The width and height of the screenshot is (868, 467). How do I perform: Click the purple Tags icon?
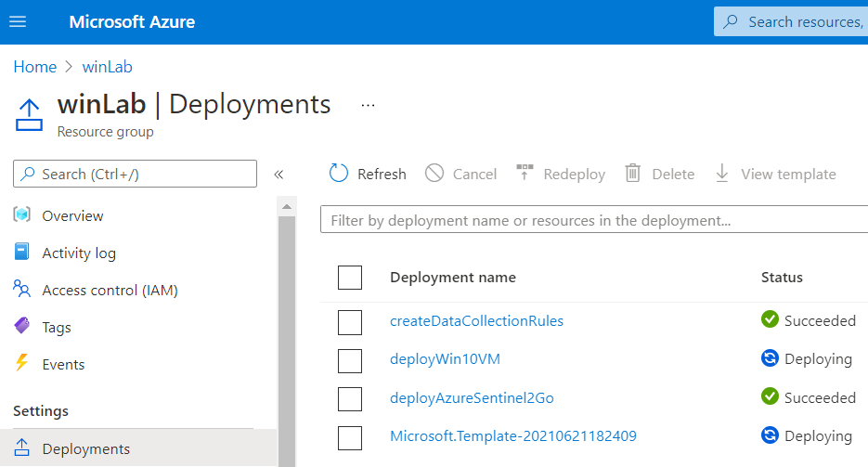pos(21,325)
